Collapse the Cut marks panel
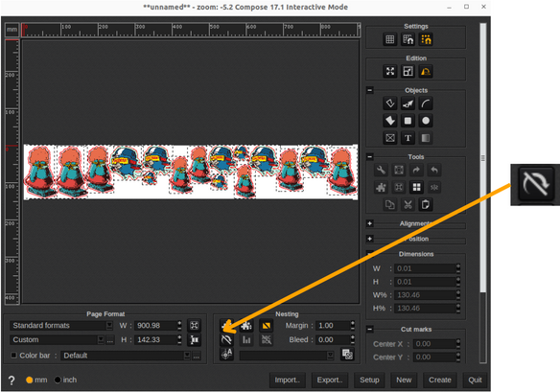 [369, 329]
